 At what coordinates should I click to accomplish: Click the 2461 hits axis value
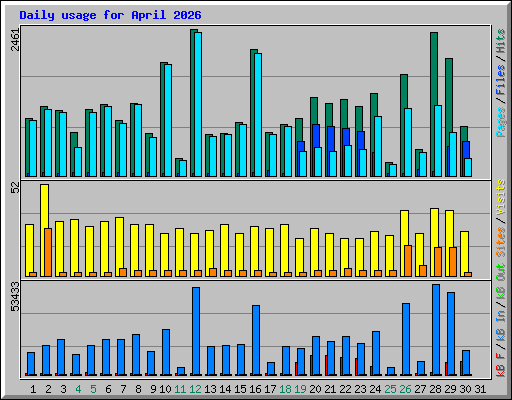(x=15, y=40)
